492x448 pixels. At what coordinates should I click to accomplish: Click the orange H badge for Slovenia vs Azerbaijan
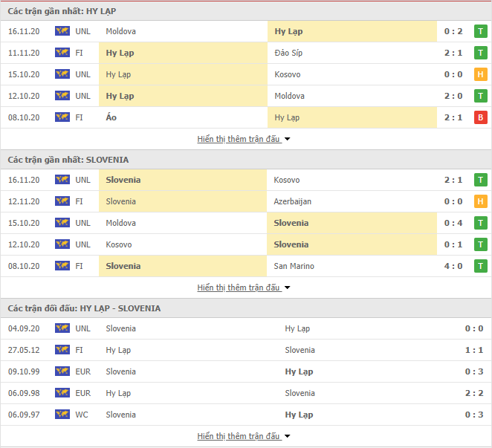tap(480, 201)
